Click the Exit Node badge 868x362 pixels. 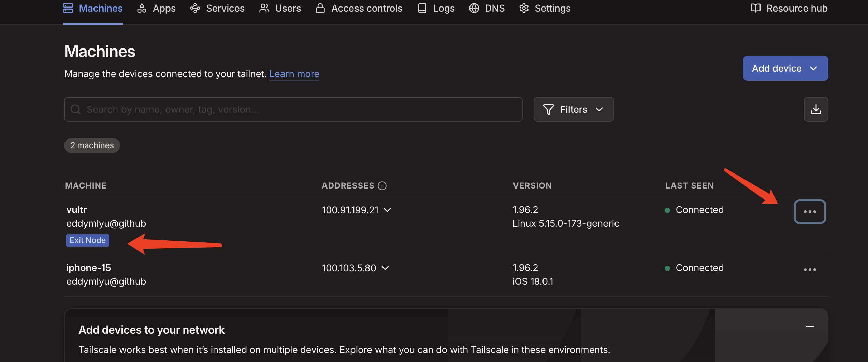point(88,240)
